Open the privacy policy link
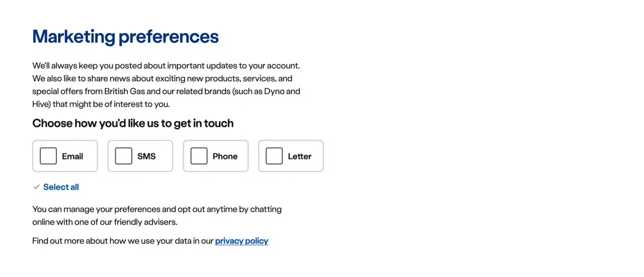The image size is (644, 277). [242, 241]
